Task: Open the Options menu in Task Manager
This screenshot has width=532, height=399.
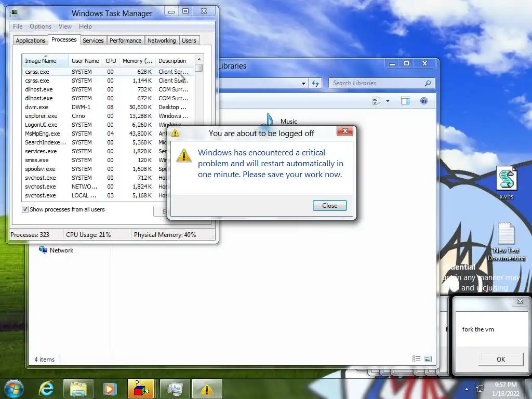Action: [41, 26]
